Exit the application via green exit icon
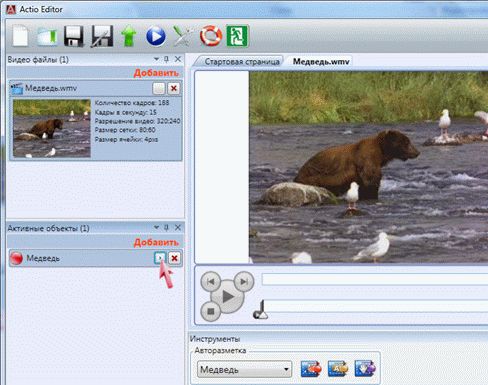Viewport: 488px width, 385px height. [237, 36]
